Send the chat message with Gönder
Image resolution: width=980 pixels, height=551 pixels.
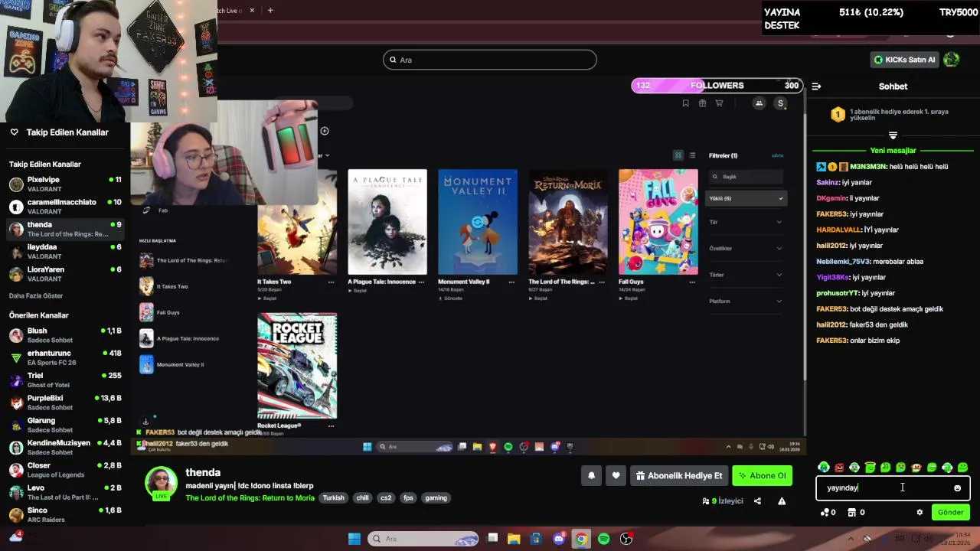coord(950,513)
